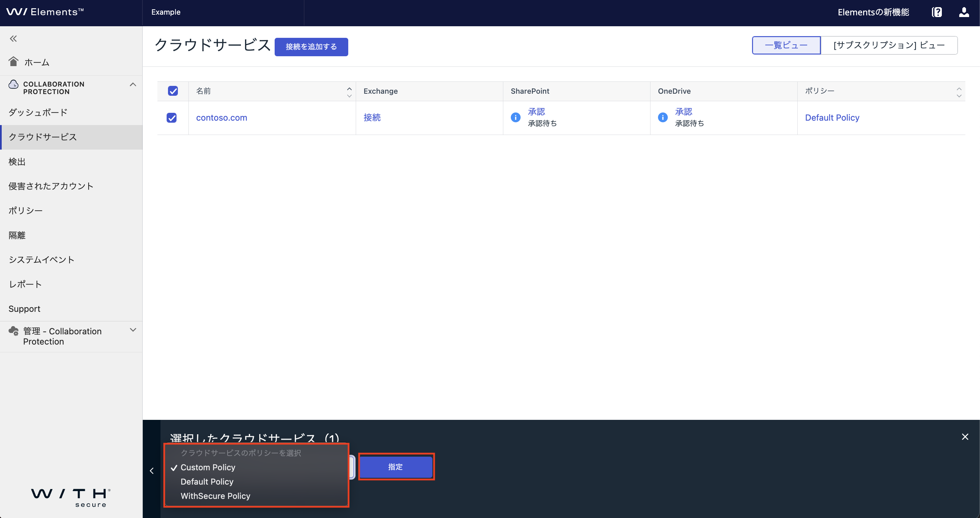Click SharePoint 承認 link
The height and width of the screenshot is (518, 980).
click(536, 112)
